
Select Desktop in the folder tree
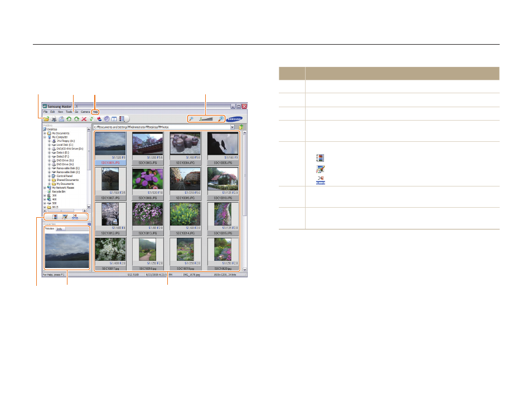pos(52,130)
